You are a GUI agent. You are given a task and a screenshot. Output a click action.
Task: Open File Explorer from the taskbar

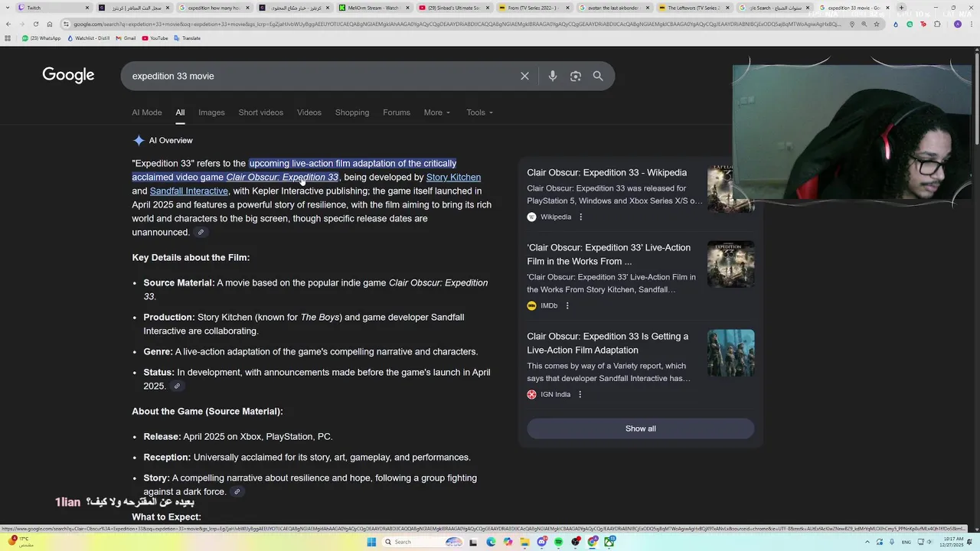(x=524, y=542)
